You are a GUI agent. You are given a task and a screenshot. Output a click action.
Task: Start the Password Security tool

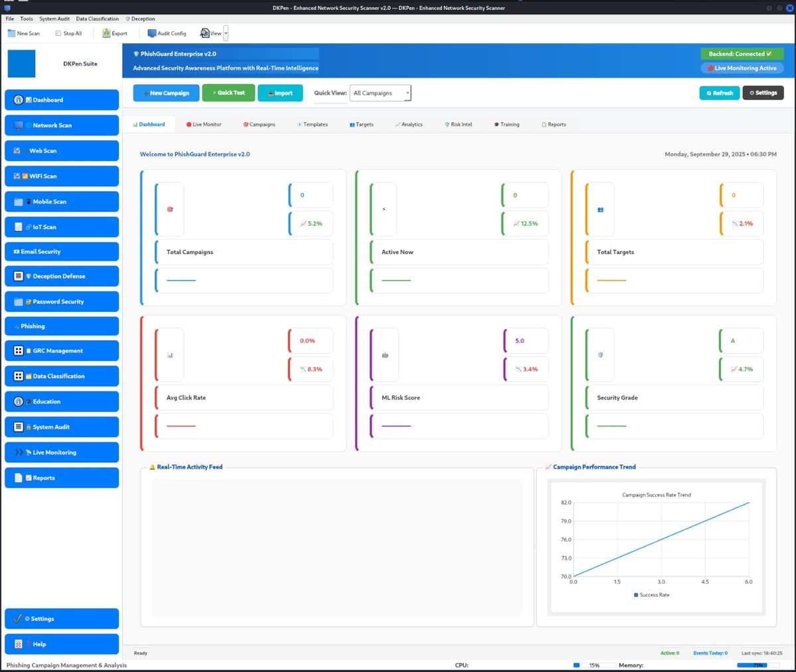point(62,301)
